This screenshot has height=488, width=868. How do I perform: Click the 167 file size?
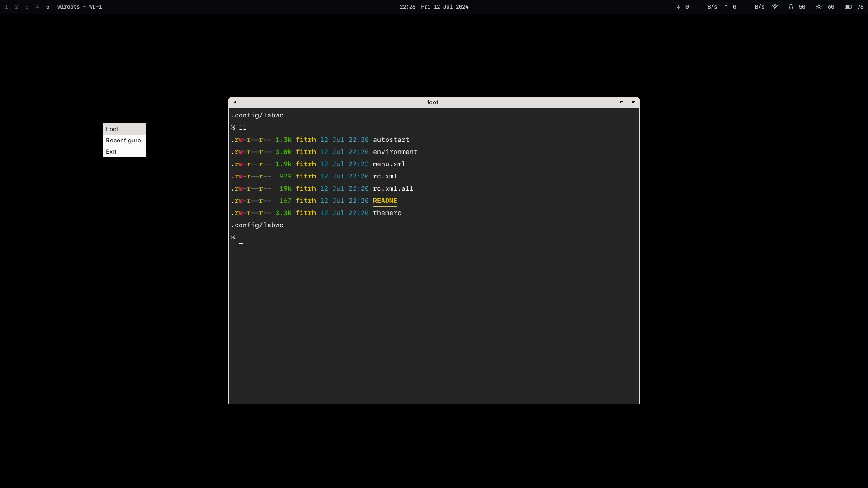(285, 201)
